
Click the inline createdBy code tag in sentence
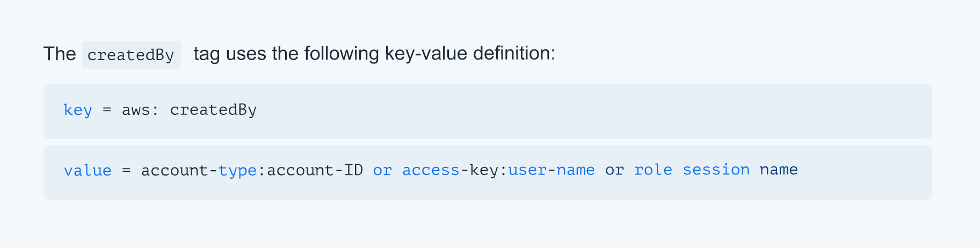click(131, 55)
